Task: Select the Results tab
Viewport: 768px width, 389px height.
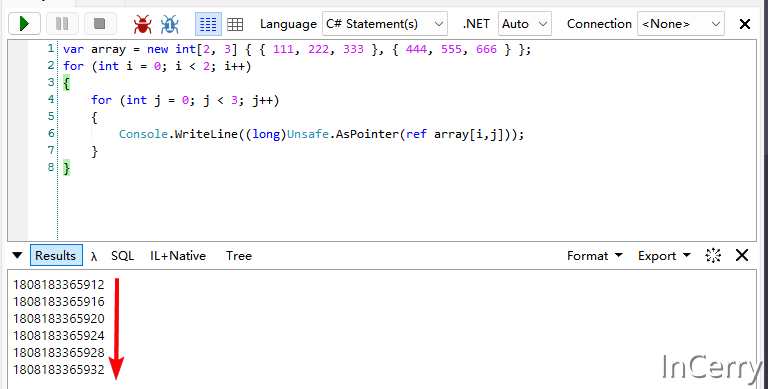Action: pyautogui.click(x=56, y=255)
